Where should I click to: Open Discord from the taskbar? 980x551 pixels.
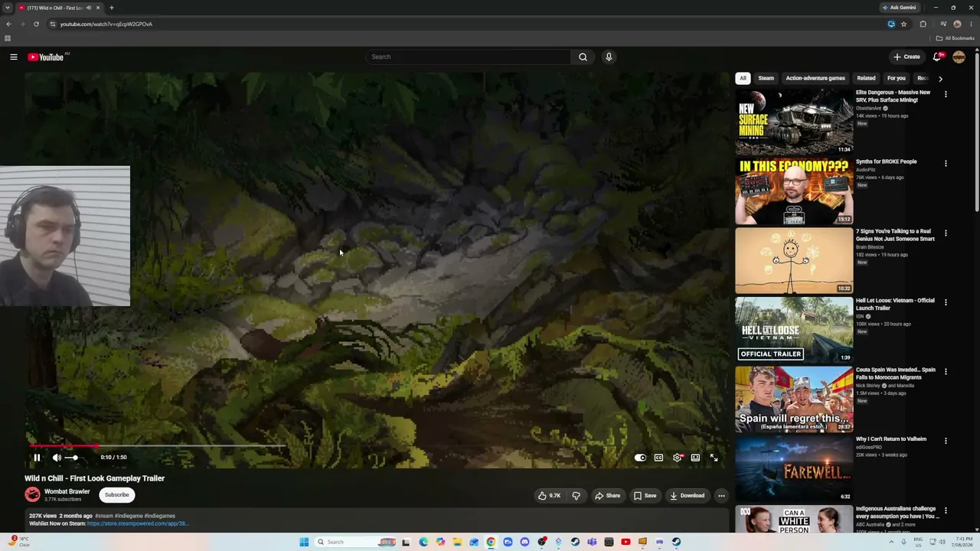(524, 542)
